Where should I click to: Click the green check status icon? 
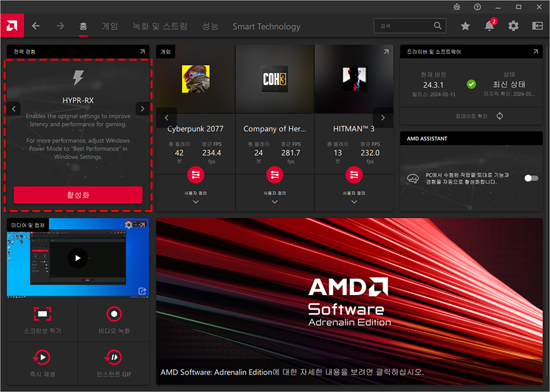click(471, 84)
